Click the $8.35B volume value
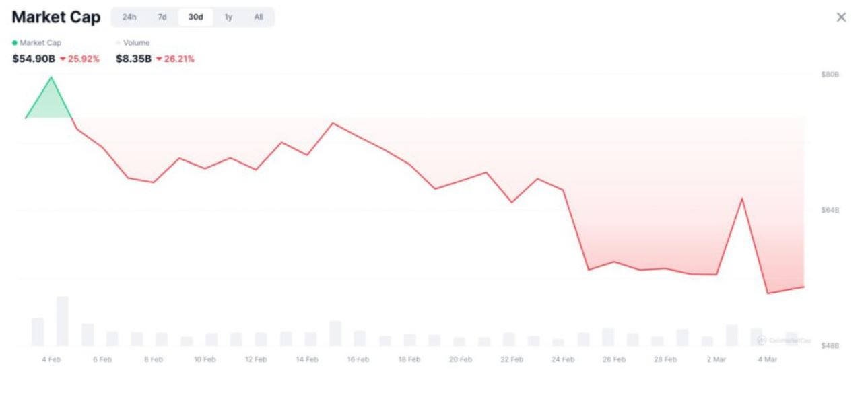The image size is (868, 395). 133,59
